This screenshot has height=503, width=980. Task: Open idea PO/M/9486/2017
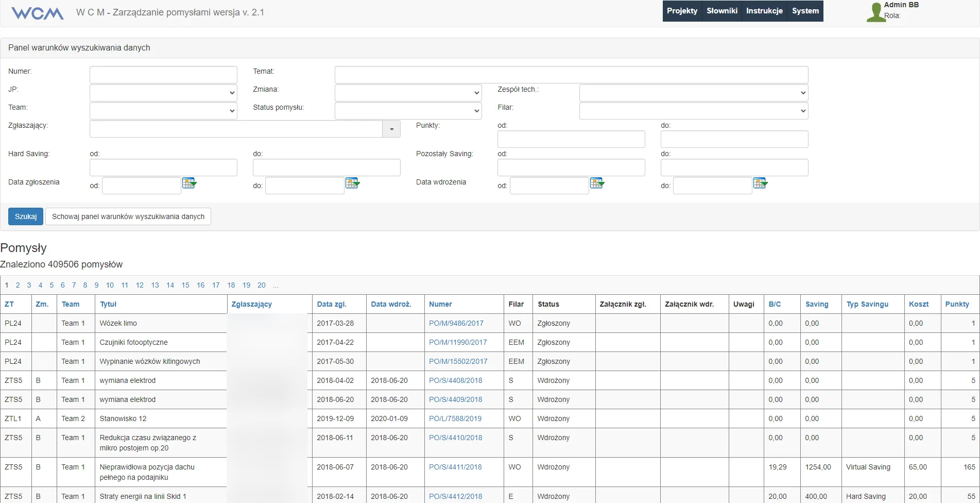point(456,323)
